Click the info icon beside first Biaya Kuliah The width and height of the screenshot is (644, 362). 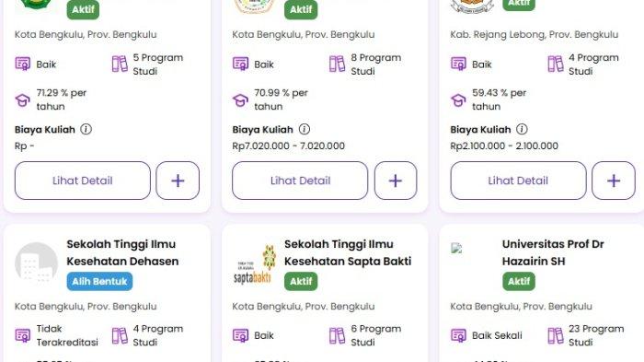tap(86, 129)
